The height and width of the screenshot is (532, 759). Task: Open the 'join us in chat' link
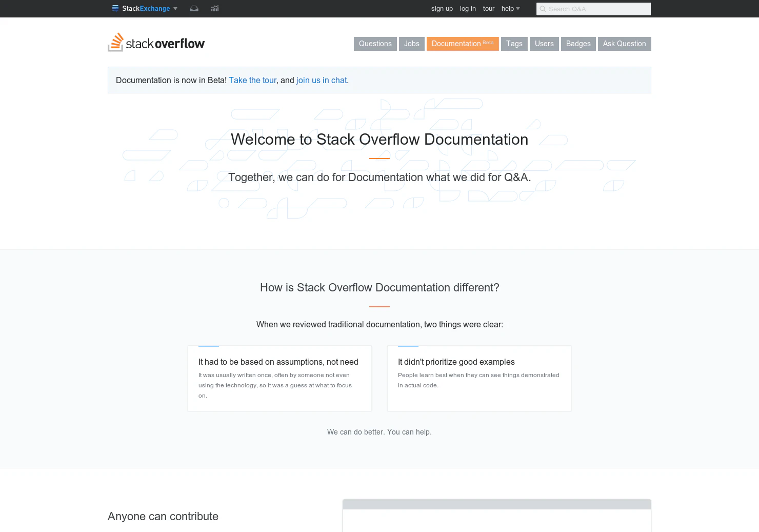[x=322, y=80]
